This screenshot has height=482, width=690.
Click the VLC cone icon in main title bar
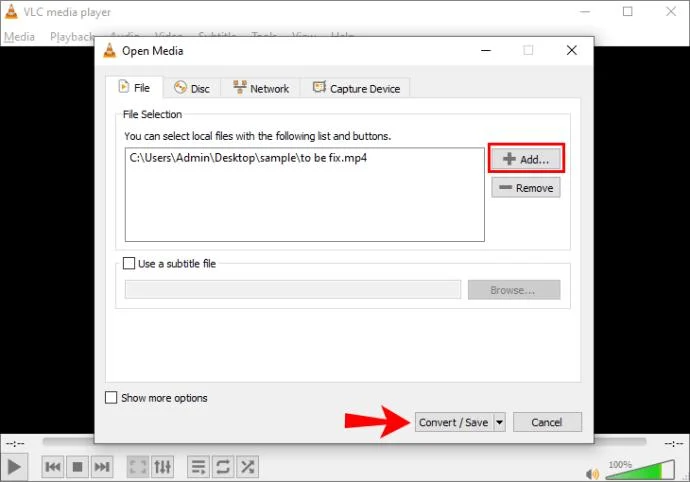click(11, 12)
